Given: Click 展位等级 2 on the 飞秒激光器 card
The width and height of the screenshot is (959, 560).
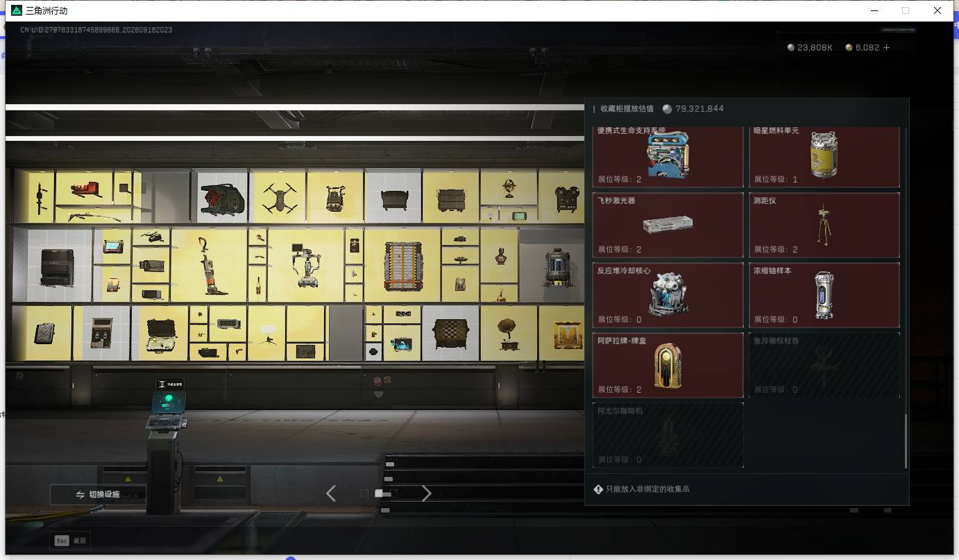Looking at the screenshot, I should pos(620,249).
